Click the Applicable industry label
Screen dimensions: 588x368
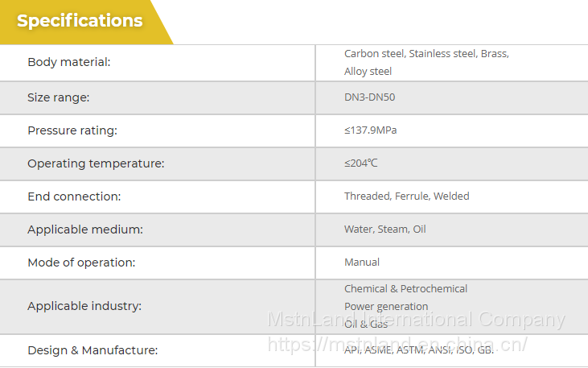tap(84, 306)
